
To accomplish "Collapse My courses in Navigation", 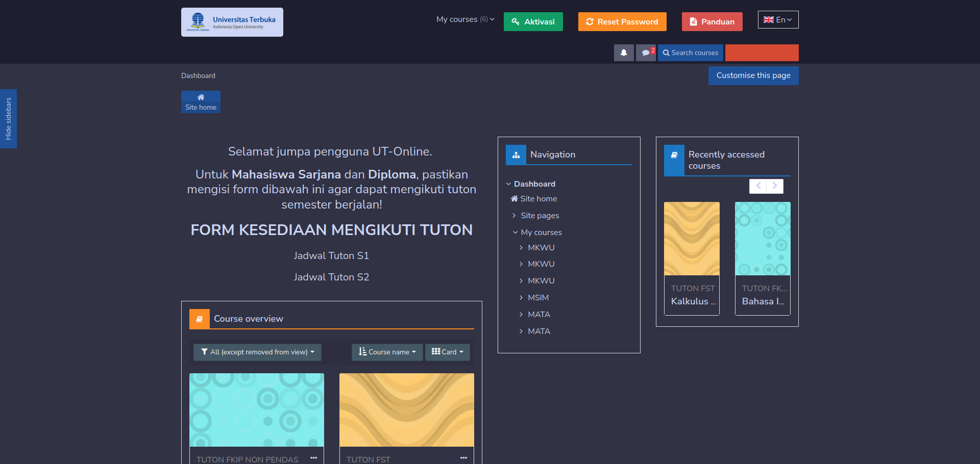I will coord(515,233).
